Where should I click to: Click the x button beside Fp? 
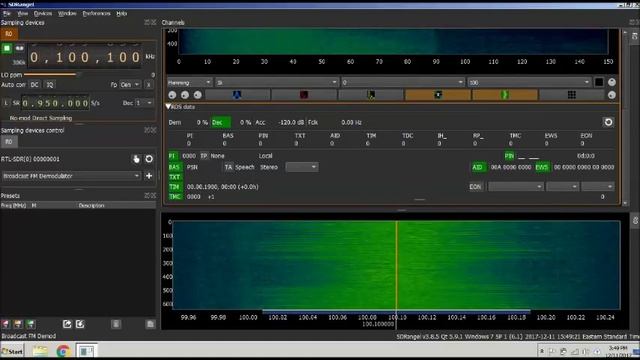pyautogui.click(x=149, y=85)
